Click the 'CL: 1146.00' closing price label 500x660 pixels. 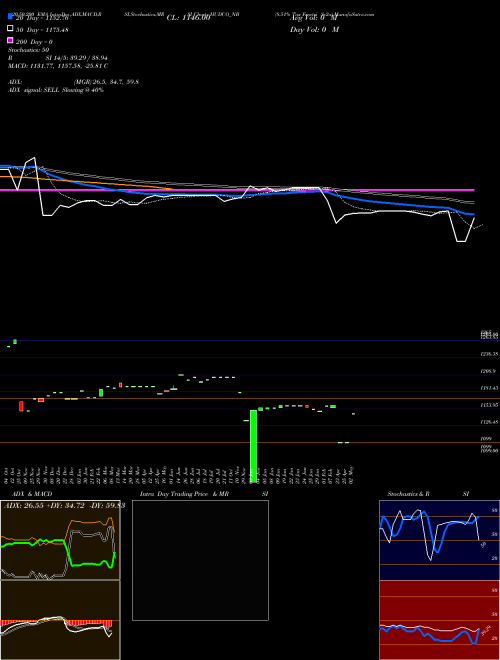pyautogui.click(x=188, y=18)
